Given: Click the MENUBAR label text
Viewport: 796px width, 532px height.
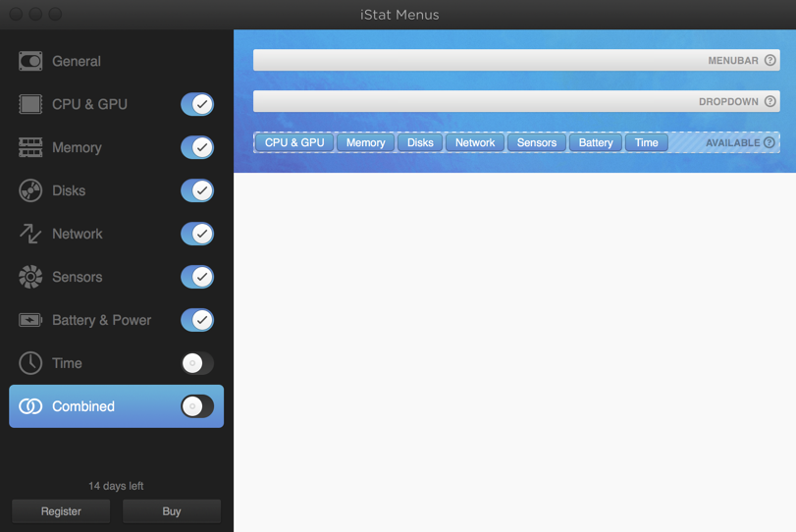Looking at the screenshot, I should 733,61.
